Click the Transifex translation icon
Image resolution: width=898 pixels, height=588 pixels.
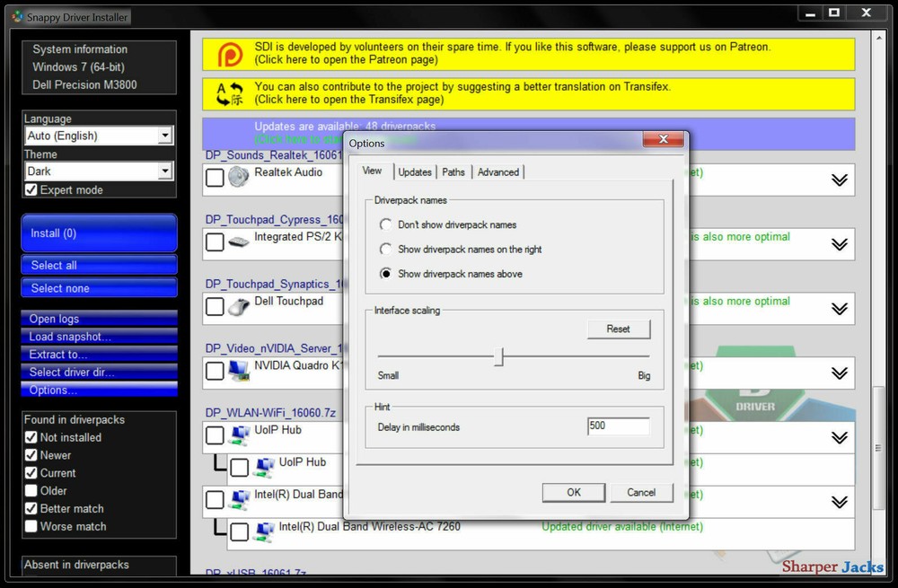coord(232,92)
